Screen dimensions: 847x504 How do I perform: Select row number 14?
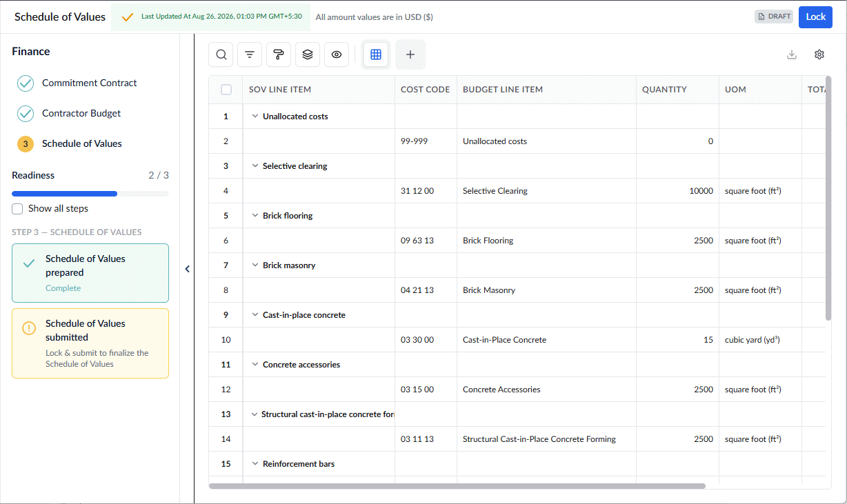(x=226, y=439)
